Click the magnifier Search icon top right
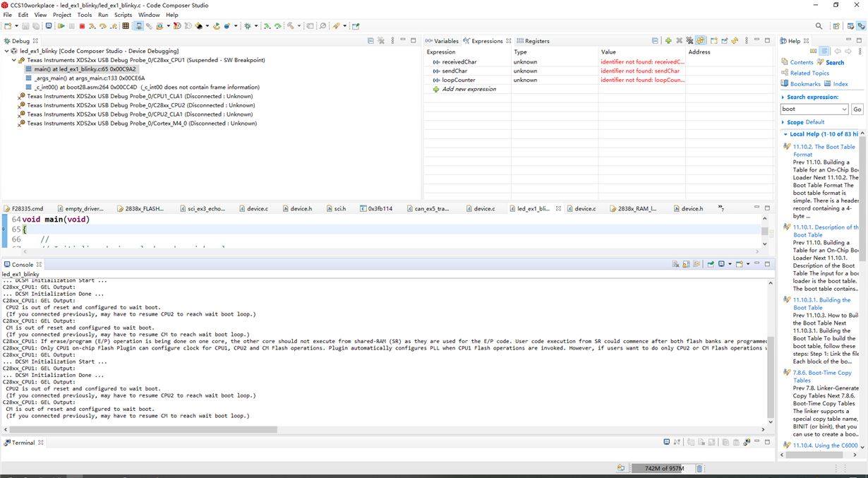868x478 pixels. 819,26
